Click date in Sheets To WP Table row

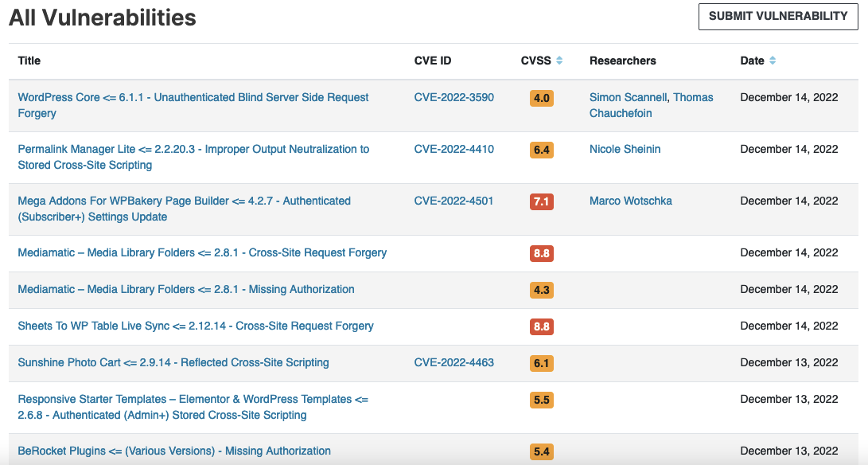[x=789, y=326]
